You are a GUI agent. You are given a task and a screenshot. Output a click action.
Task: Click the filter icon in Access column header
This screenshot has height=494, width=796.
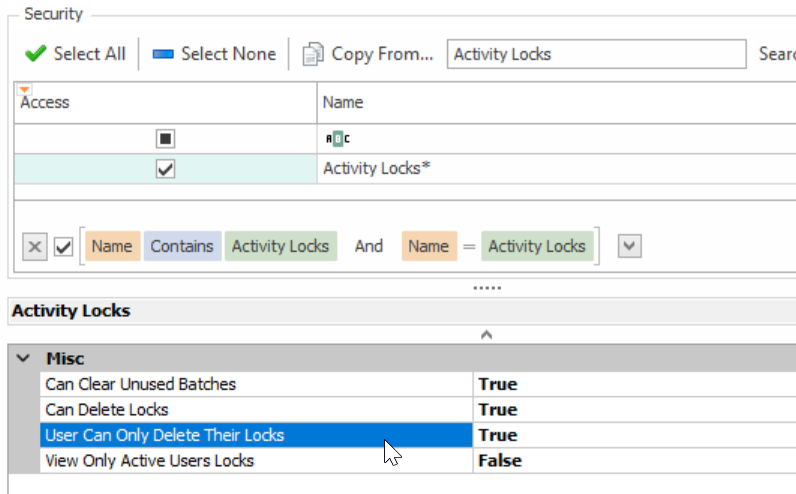(25, 89)
